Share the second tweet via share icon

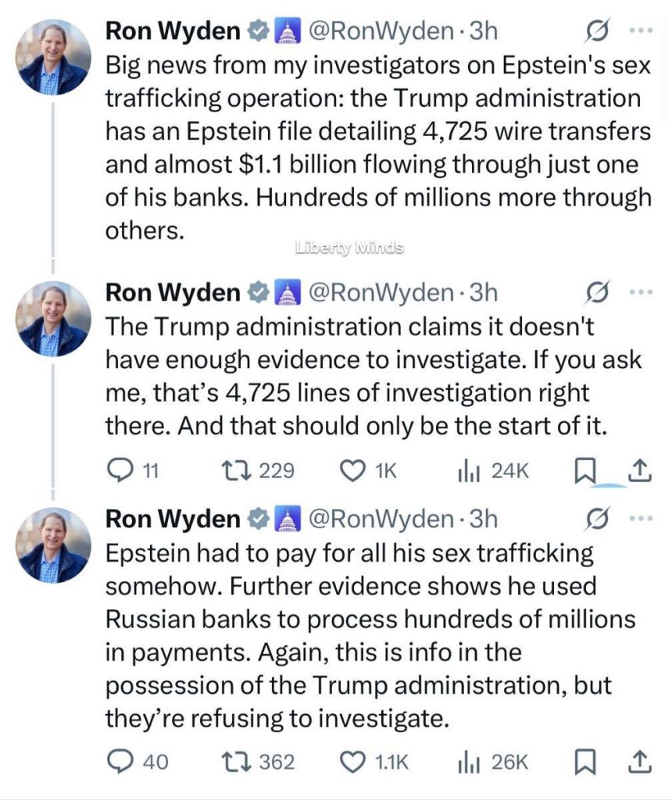pos(640,471)
